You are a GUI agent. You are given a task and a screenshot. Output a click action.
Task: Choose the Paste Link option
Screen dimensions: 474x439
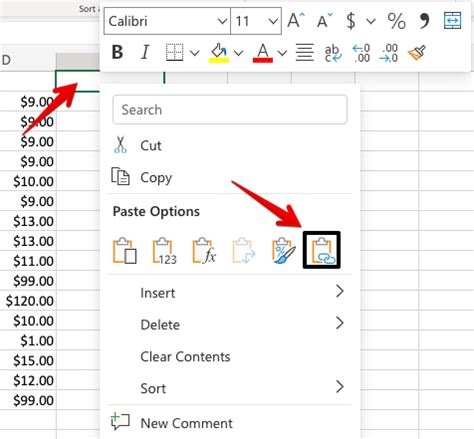(x=323, y=251)
